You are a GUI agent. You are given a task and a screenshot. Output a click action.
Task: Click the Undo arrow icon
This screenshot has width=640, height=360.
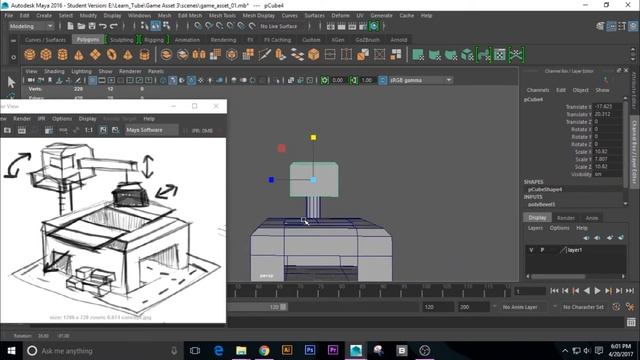(103, 26)
